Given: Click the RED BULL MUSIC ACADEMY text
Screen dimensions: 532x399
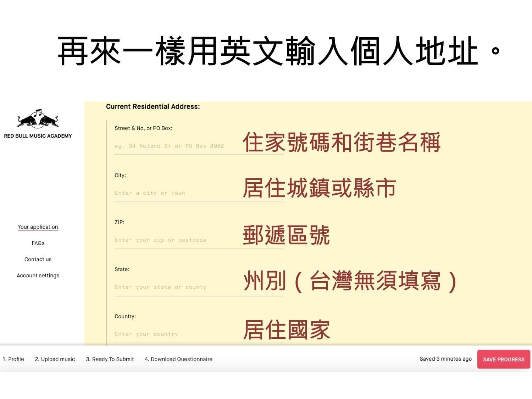Looking at the screenshot, I should pos(38,136).
